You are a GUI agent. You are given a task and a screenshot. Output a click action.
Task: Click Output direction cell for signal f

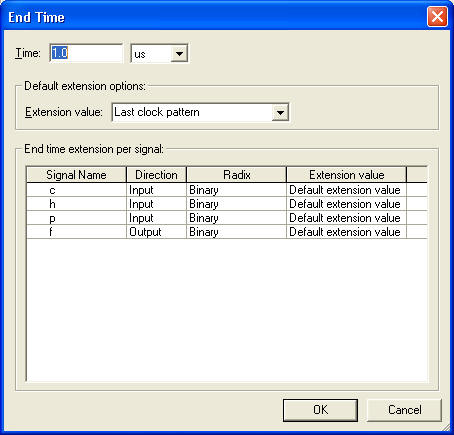tap(156, 232)
